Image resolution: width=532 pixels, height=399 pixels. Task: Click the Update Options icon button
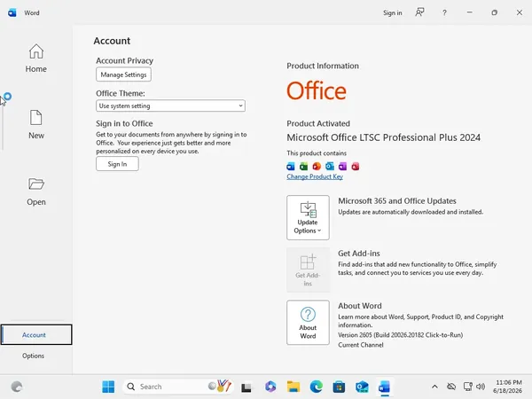coord(308,217)
